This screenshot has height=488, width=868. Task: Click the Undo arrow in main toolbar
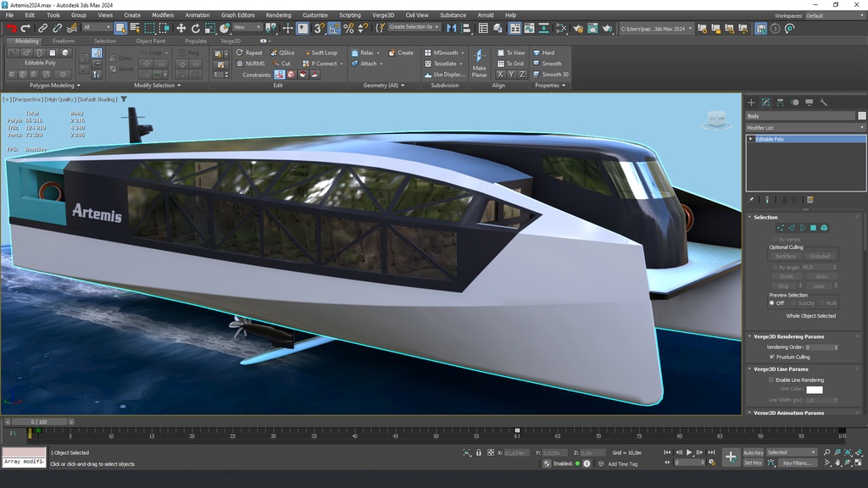tap(11, 28)
